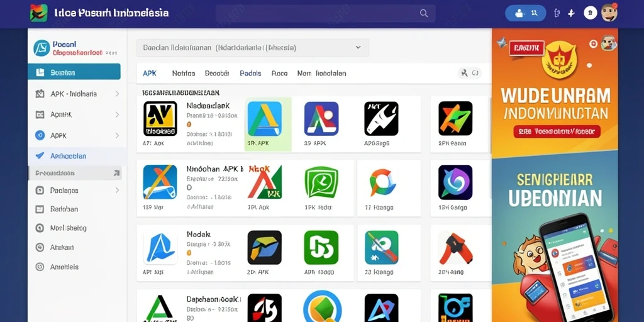Viewport: 644px width, 322px height.
Task: Open the blue pencil X app icon
Action: [x=160, y=182]
